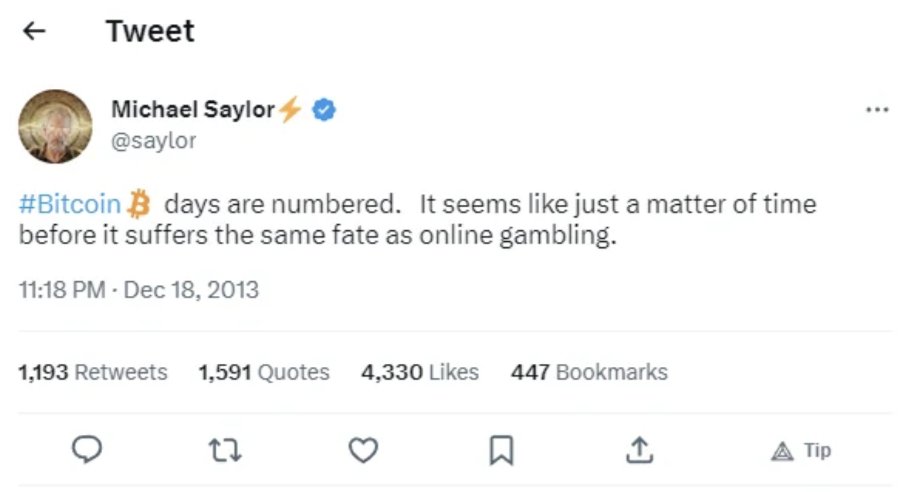Open Michael Saylor's profile picture
The width and height of the screenshot is (910, 492).
(x=55, y=126)
